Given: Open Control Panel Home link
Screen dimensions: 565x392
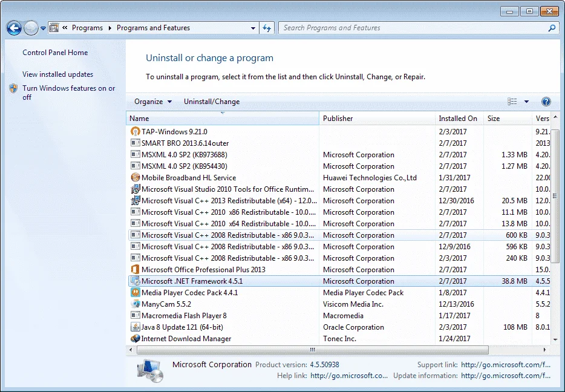Looking at the screenshot, I should [55, 53].
